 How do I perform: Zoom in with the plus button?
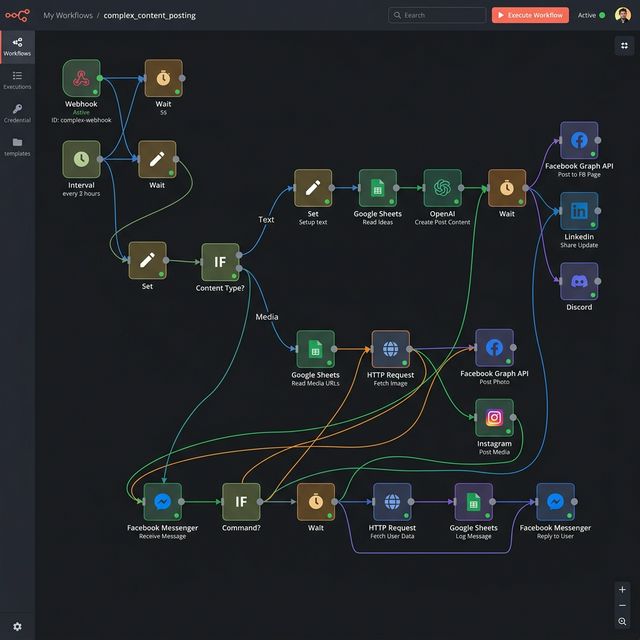(x=622, y=589)
